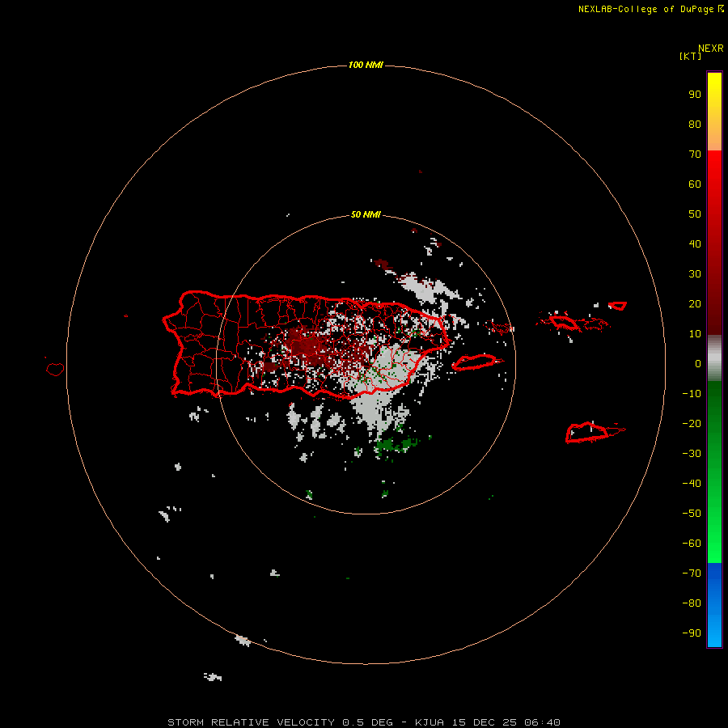Click the 60 value on velocity scale

click(695, 184)
